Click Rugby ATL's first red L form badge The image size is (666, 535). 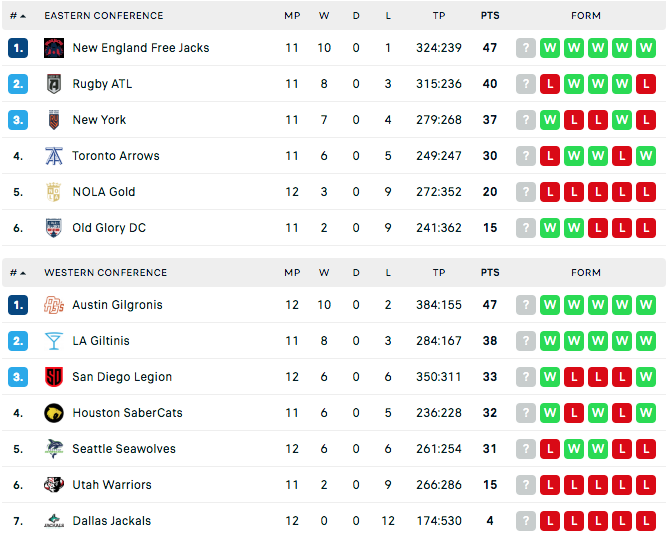[x=550, y=84]
